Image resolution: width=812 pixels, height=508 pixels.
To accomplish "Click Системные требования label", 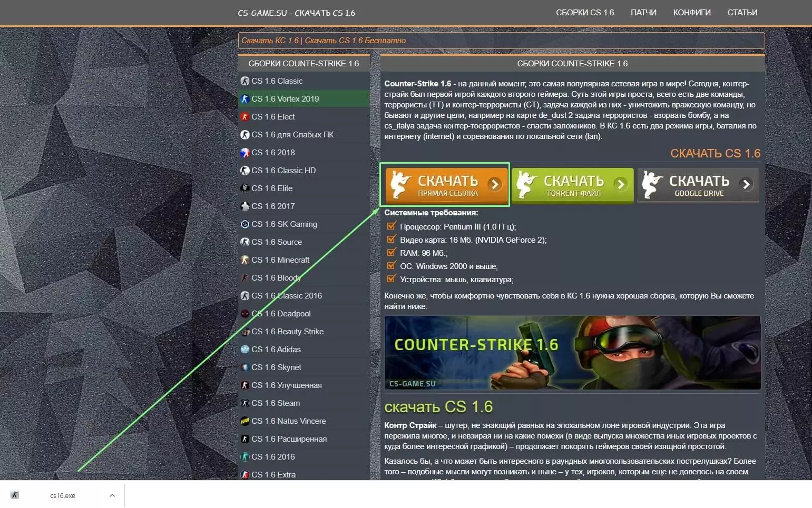I will (431, 213).
